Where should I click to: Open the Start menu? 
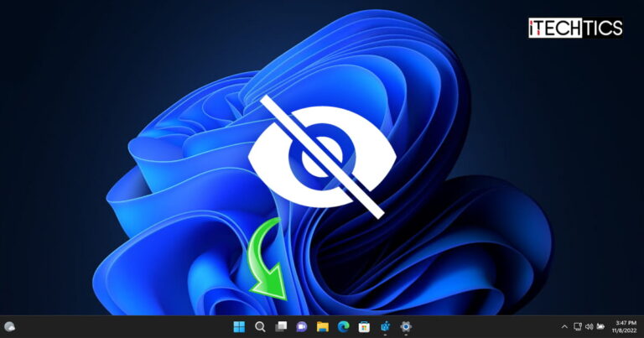click(239, 326)
